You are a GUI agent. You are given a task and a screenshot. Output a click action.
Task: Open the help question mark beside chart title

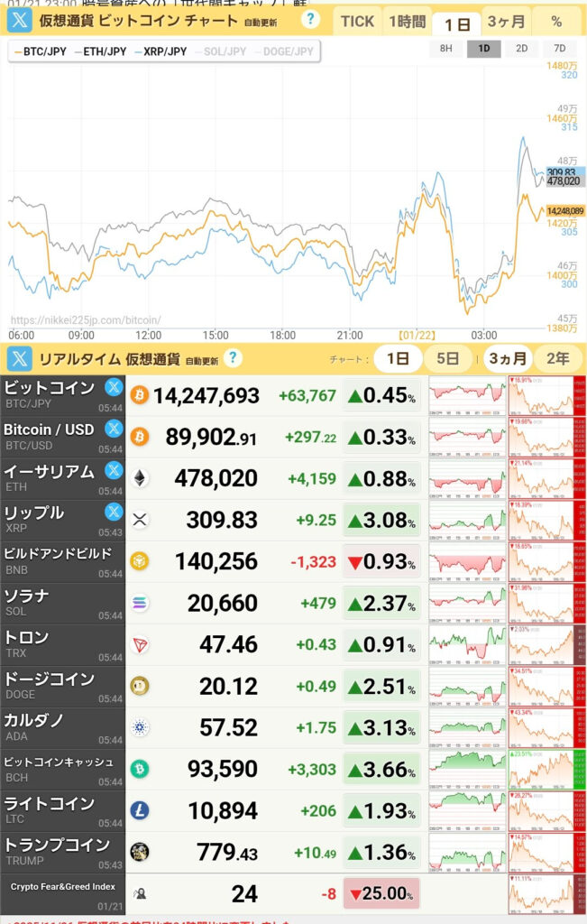pyautogui.click(x=311, y=20)
